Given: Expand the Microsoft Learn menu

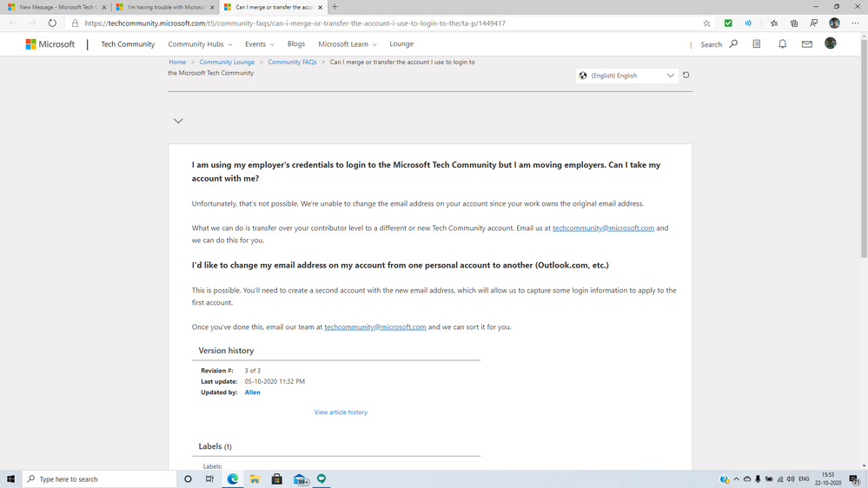Looking at the screenshot, I should pyautogui.click(x=347, y=44).
